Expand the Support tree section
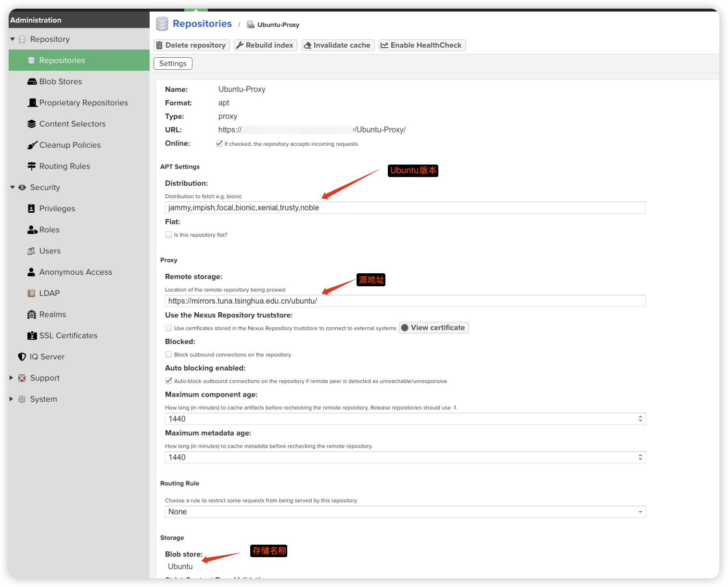 [x=12, y=378]
